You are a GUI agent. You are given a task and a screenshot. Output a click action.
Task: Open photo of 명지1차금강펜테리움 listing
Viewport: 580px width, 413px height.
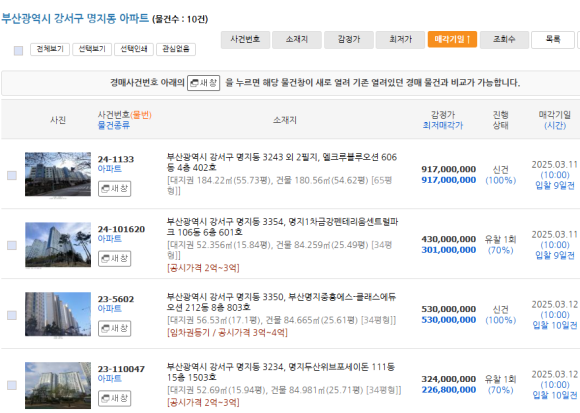(58, 244)
